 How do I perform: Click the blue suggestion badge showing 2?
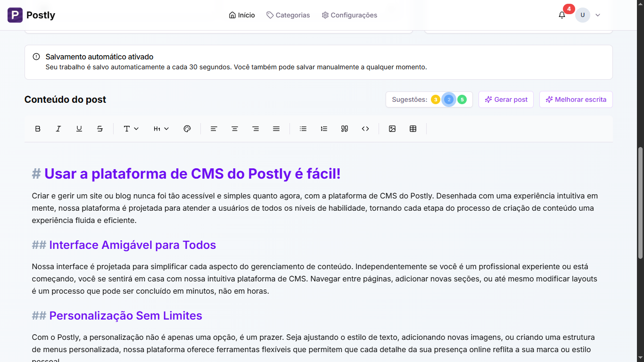coord(448,99)
